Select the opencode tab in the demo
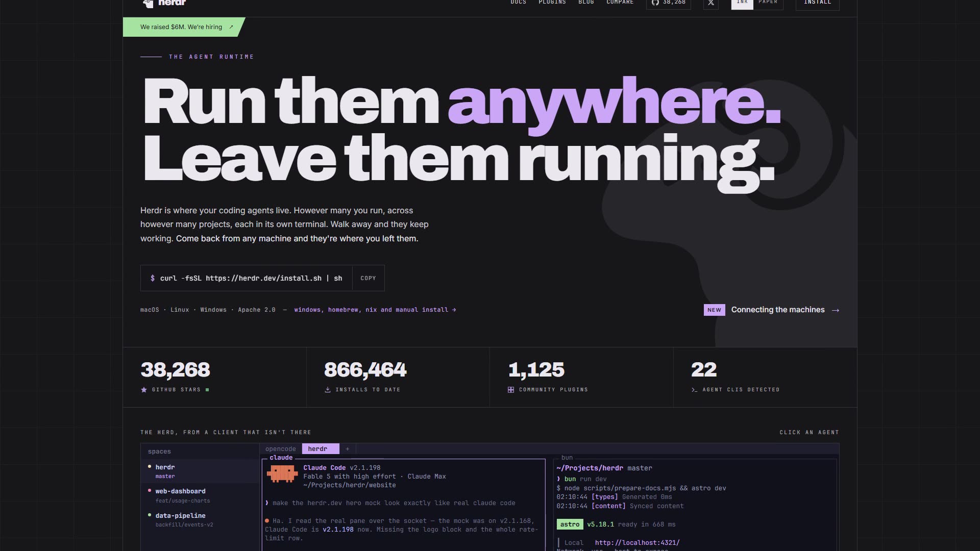Screen dimensions: 980x551 [281, 449]
